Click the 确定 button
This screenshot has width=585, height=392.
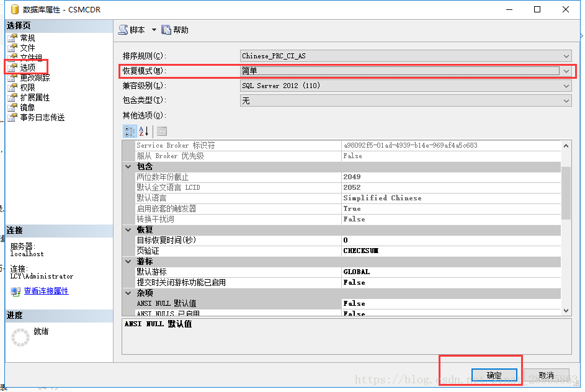[x=494, y=375]
